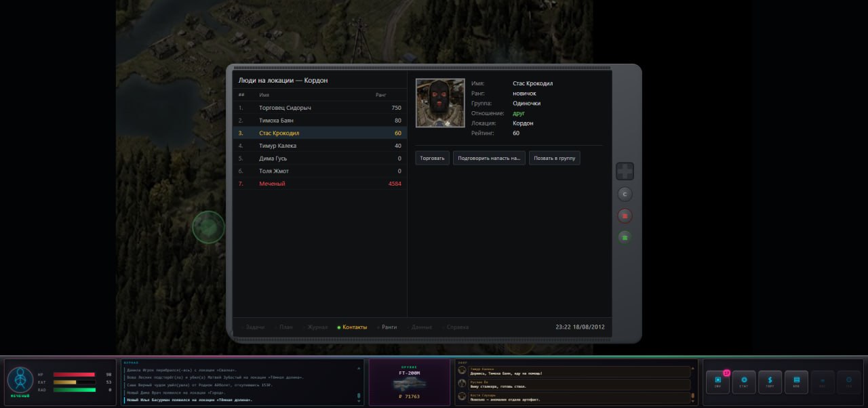Viewport: 868px width, 408px height.
Task: Click the Одиночки group value
Action: (527, 104)
